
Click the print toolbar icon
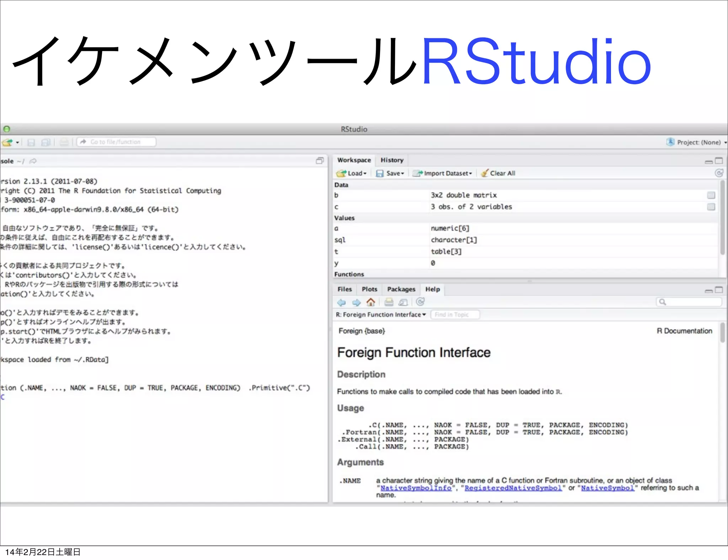(x=64, y=142)
